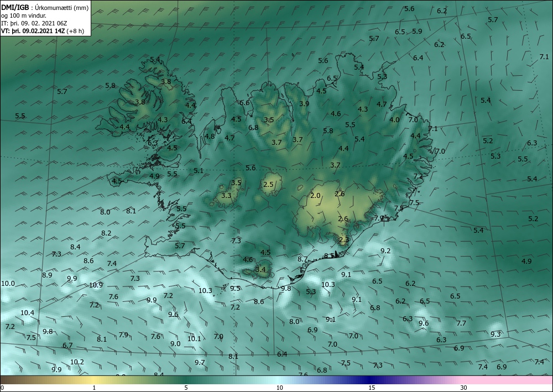Click the '6.7' value on the map
553x392 pixels.
[67, 345]
